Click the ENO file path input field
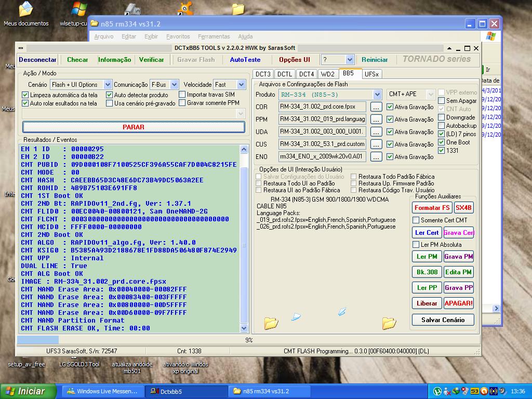This screenshot has height=399, width=532. point(322,157)
